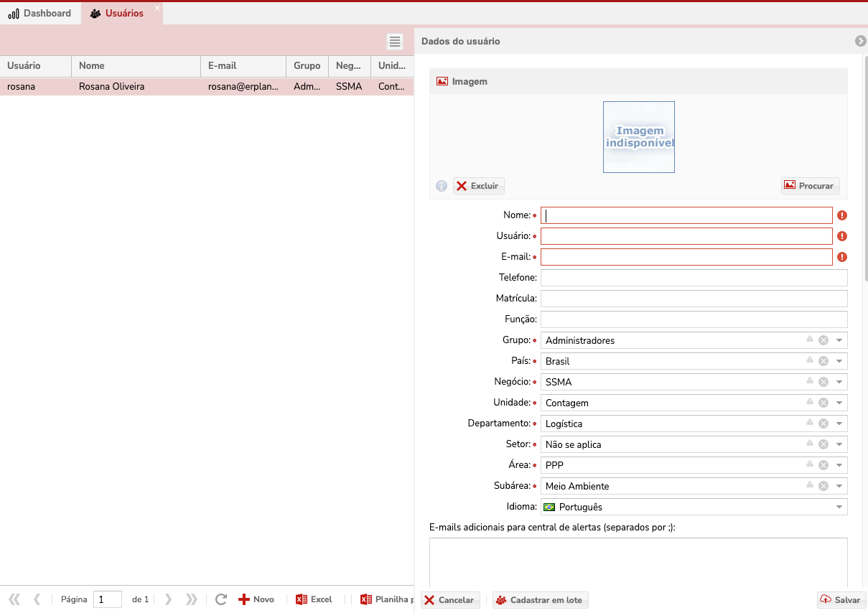Expand the Setor dropdown
Image resolution: width=868 pixels, height=613 pixels.
[x=839, y=444]
